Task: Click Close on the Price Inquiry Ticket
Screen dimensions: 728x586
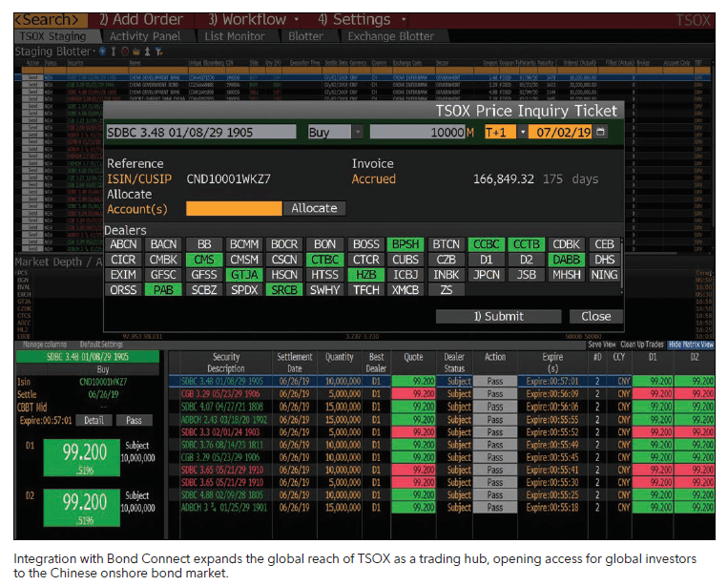Action: (595, 316)
